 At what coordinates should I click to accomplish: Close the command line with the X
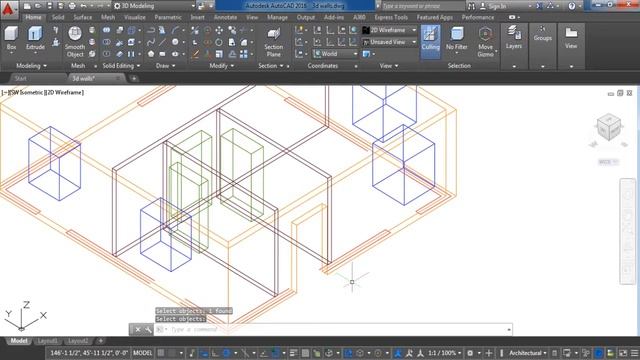pos(138,329)
